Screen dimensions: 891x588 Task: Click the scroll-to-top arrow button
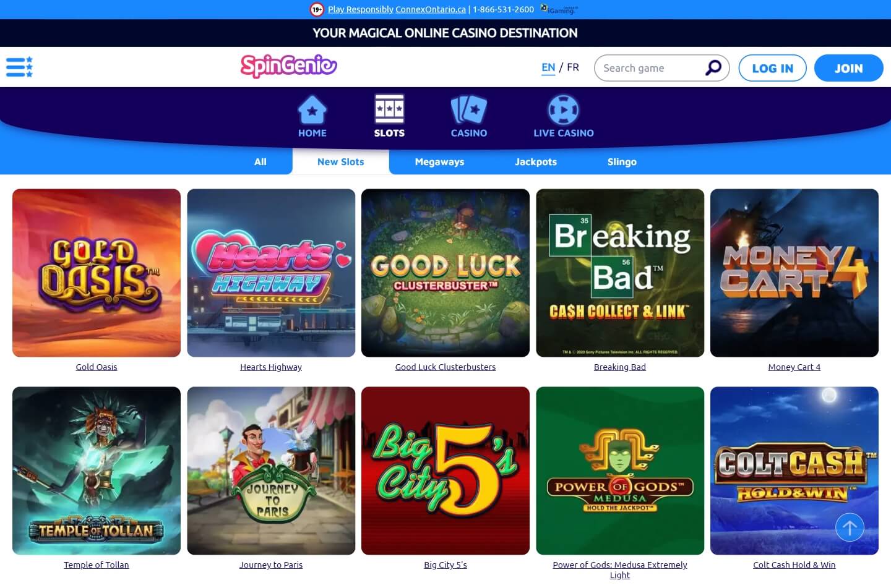coord(850,527)
